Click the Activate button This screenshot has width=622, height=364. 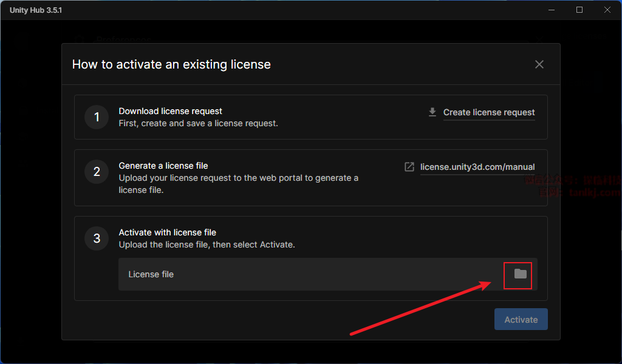(521, 319)
